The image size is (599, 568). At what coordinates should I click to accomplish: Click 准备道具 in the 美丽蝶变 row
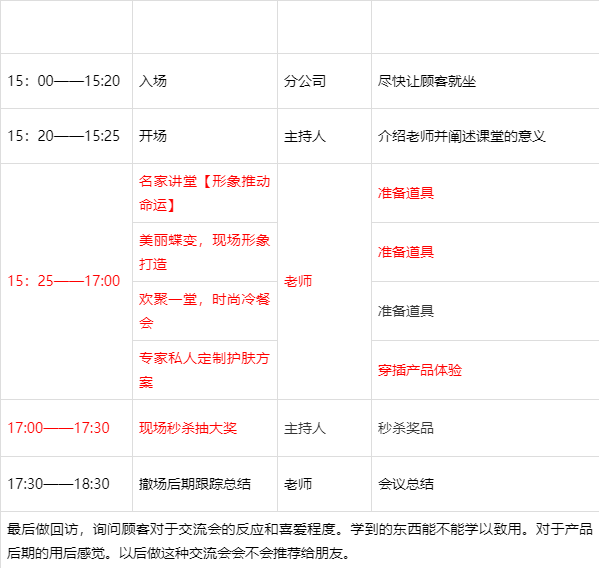[x=406, y=252]
